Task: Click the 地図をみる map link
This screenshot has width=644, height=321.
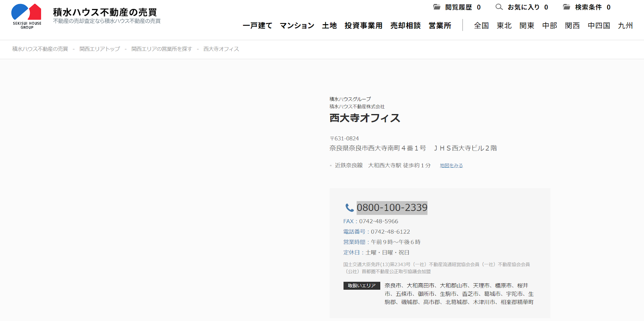Action: (451, 165)
